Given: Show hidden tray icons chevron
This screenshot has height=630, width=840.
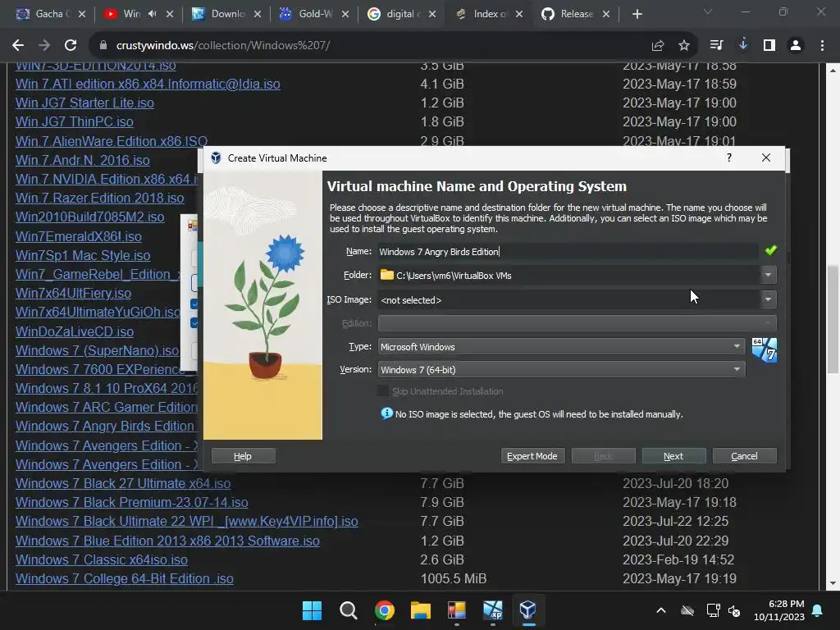Looking at the screenshot, I should point(661,610).
